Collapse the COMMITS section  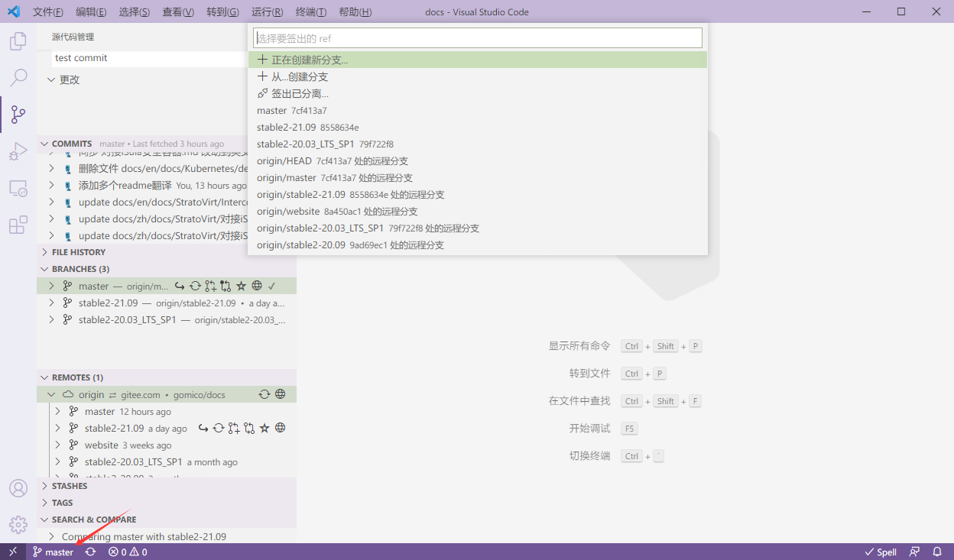(44, 144)
